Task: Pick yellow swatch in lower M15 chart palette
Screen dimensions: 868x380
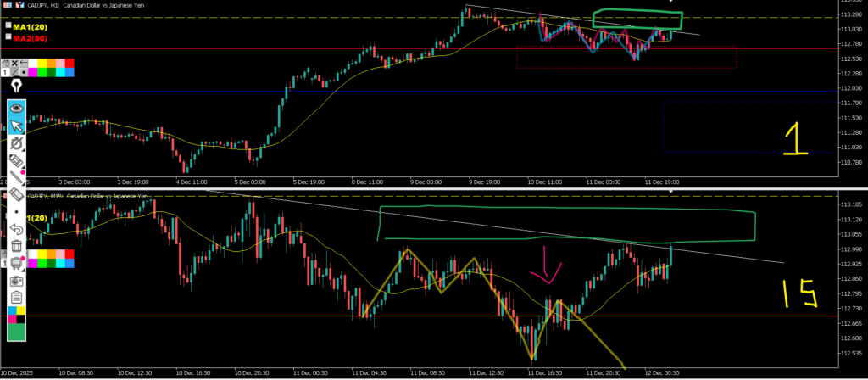Action: click(42, 254)
